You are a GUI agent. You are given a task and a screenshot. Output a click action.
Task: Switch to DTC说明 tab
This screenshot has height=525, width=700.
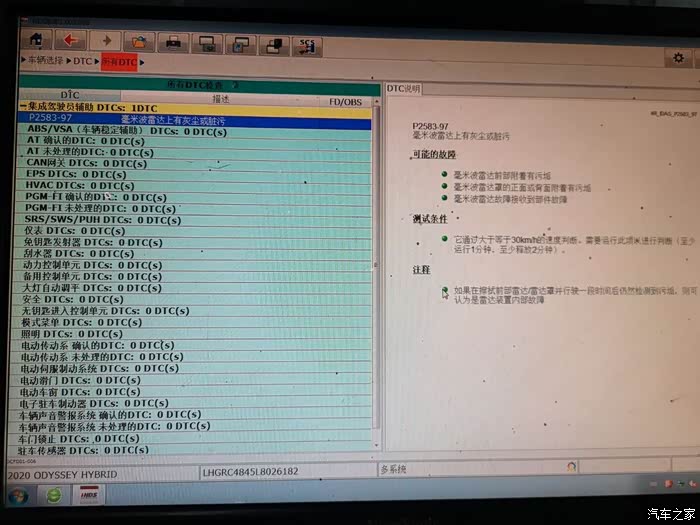pyautogui.click(x=403, y=88)
